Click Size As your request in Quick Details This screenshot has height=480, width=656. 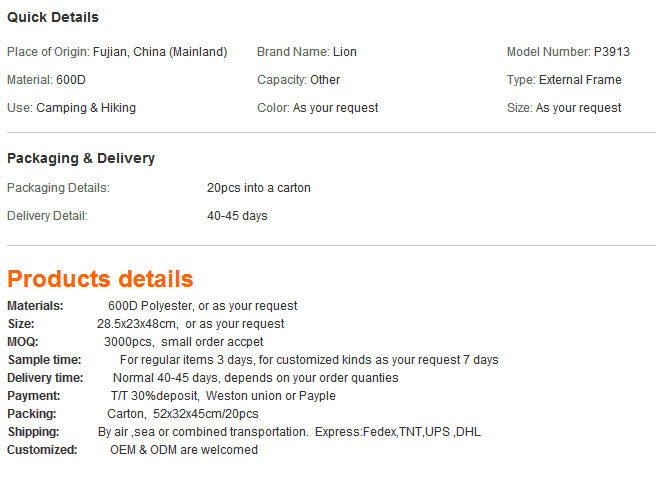(564, 108)
